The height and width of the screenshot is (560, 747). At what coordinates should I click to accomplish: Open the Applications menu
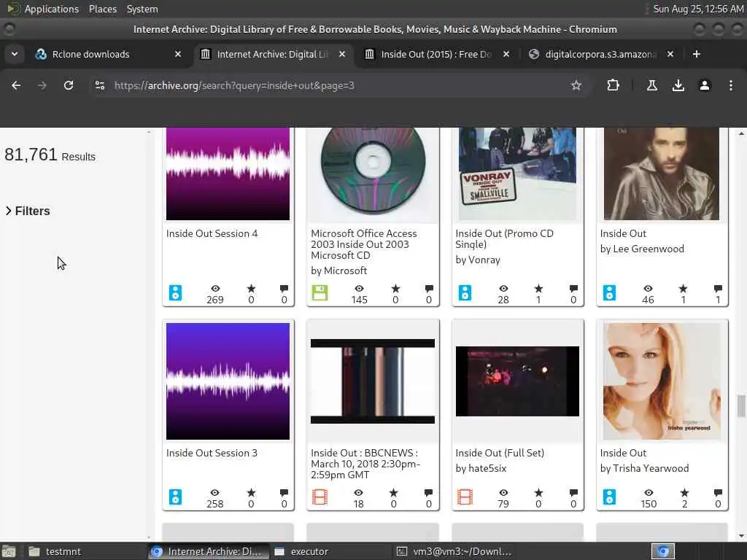(x=52, y=9)
